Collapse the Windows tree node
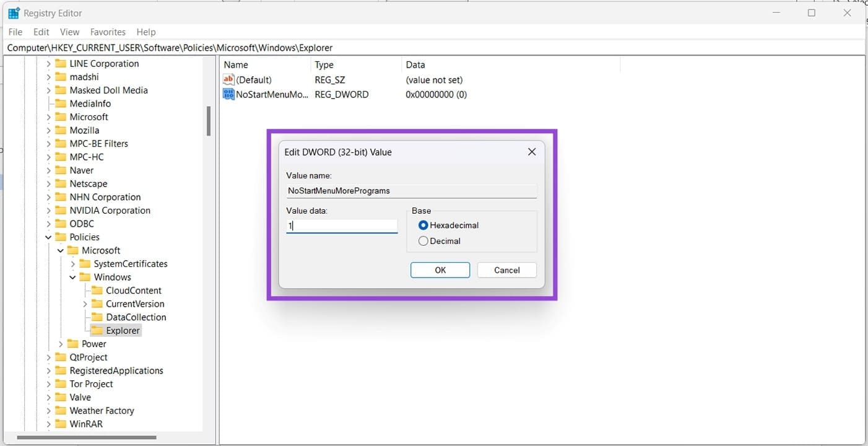This screenshot has width=868, height=446. click(x=72, y=277)
